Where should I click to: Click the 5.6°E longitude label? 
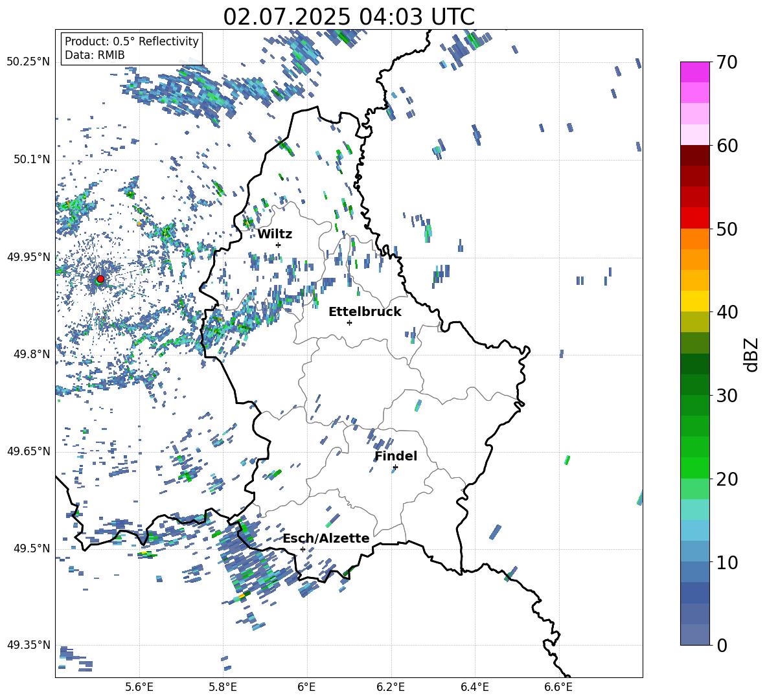[x=139, y=687]
